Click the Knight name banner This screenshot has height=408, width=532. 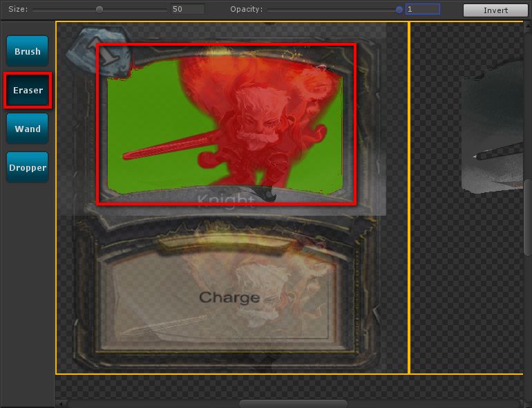click(x=226, y=199)
